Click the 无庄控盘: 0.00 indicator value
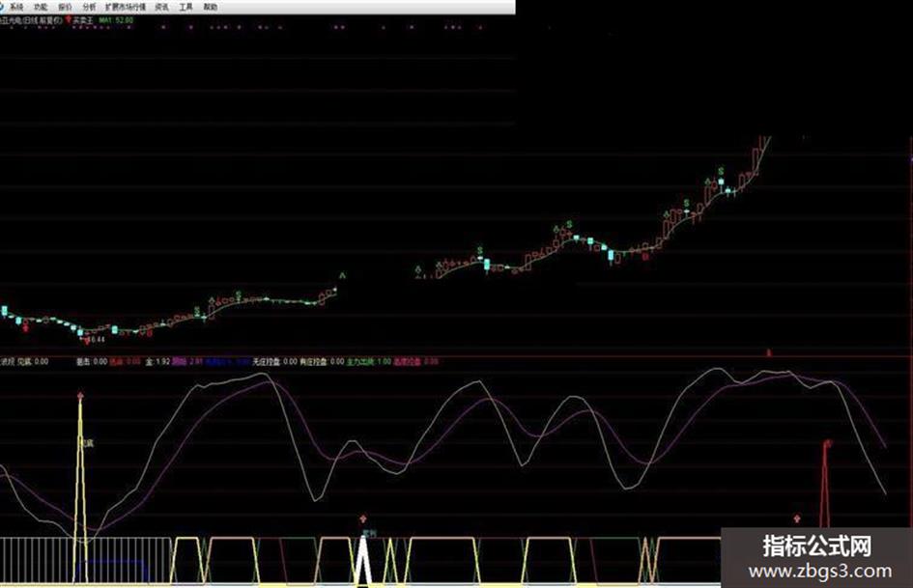The width and height of the screenshot is (913, 588). tap(274, 361)
